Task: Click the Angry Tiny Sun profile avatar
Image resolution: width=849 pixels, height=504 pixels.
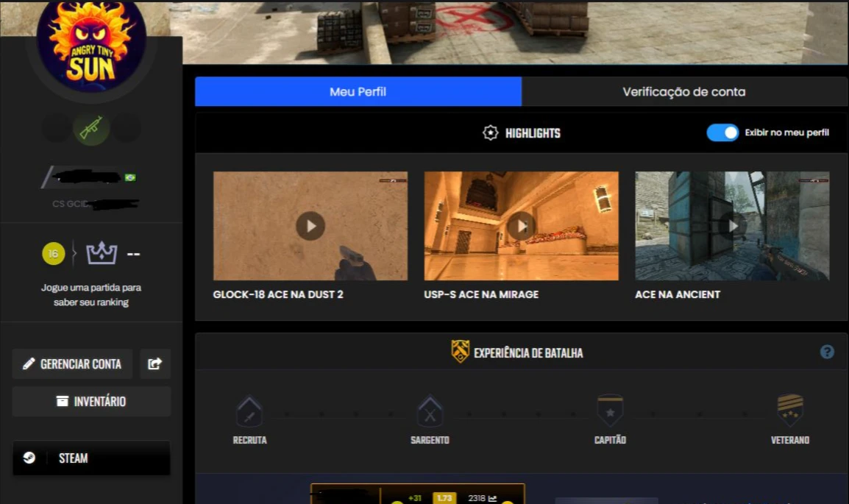Action: pos(91,46)
